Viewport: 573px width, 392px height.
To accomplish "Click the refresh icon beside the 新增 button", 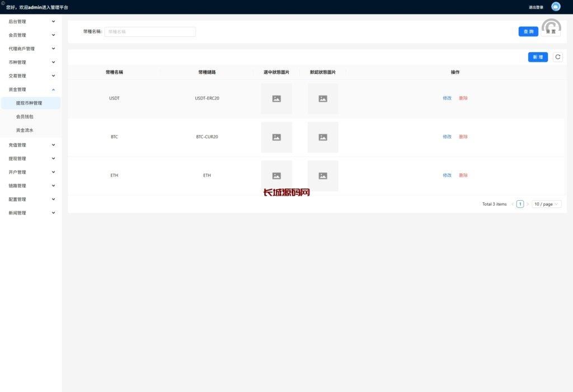I will [557, 57].
